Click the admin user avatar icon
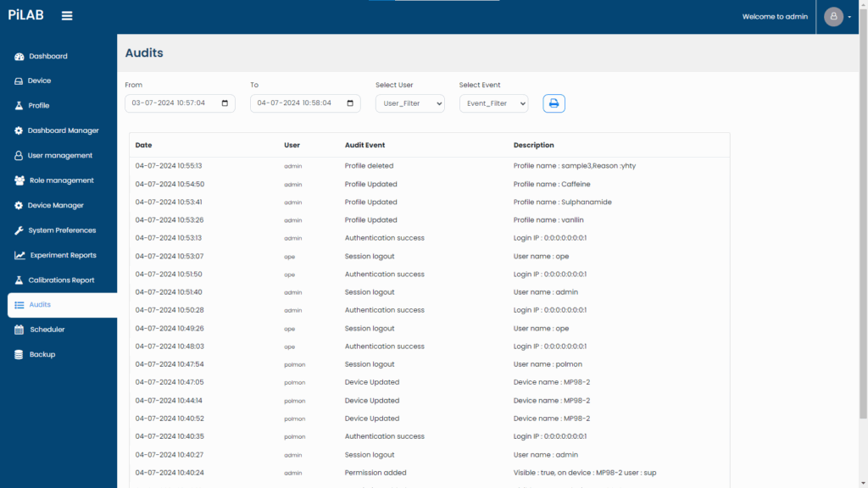The width and height of the screenshot is (868, 488). point(833,17)
